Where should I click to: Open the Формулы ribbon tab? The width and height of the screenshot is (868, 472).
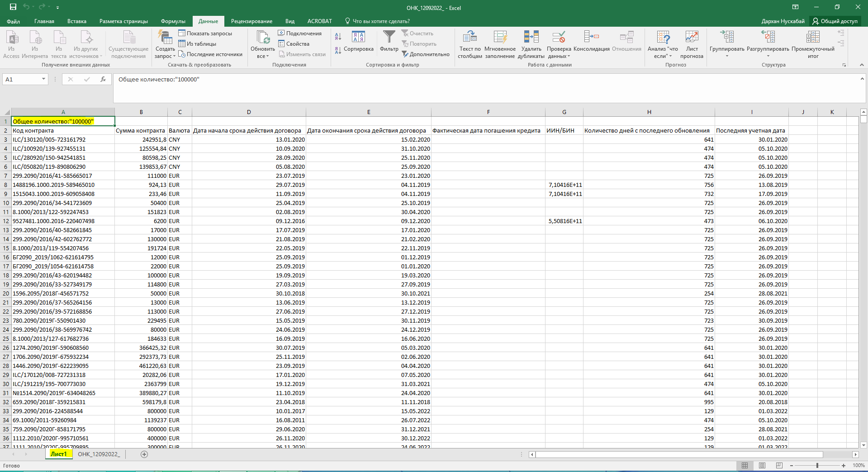173,21
